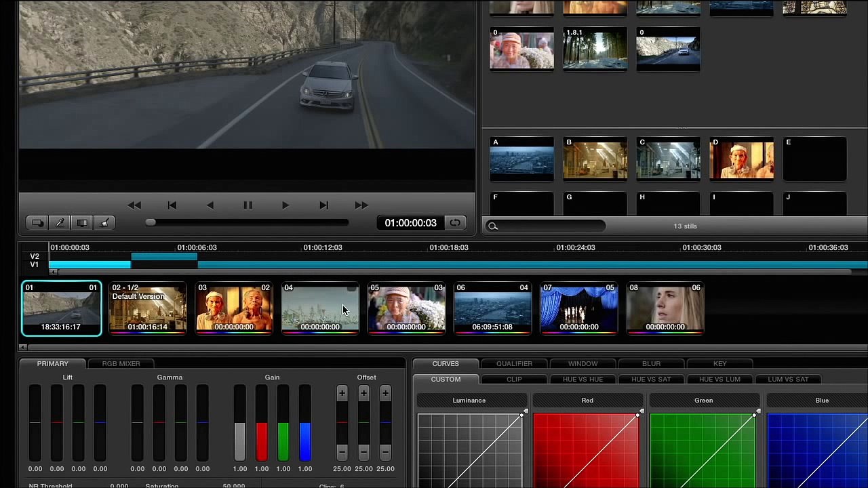Click the stills gallery search field
This screenshot has width=868, height=488.
(546, 226)
